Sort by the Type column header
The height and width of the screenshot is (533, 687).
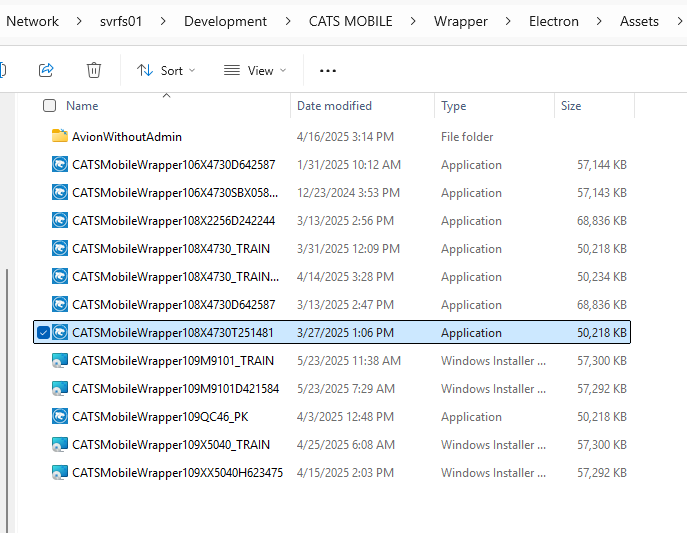[453, 106]
